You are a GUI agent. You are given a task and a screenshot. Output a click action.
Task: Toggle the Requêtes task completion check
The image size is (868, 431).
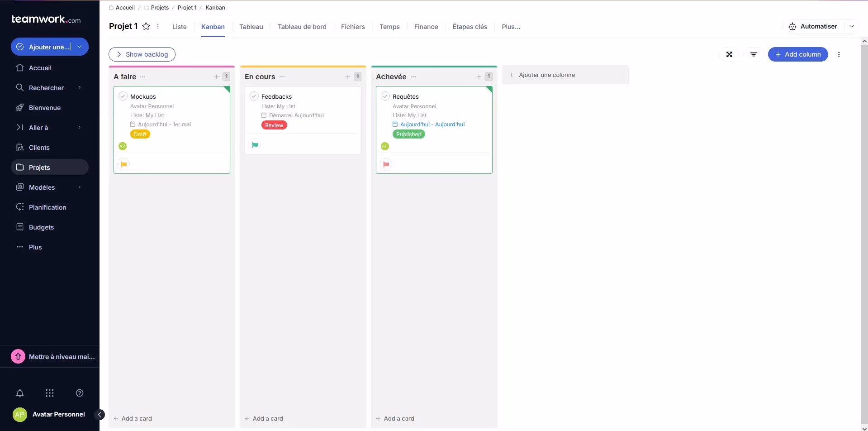coord(385,96)
